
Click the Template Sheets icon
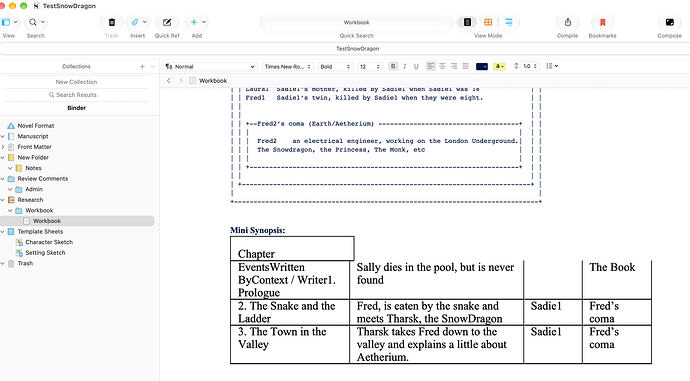11,231
